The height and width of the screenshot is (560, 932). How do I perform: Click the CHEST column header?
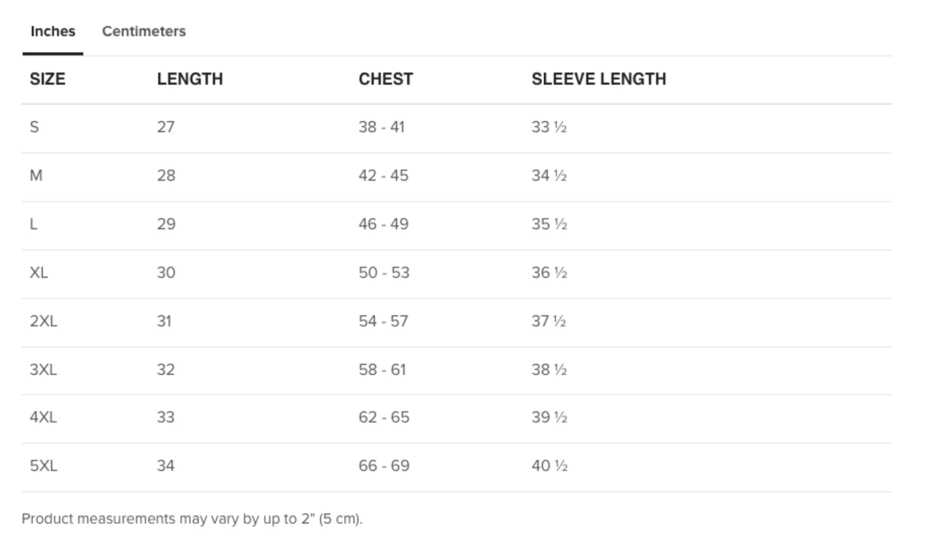point(385,79)
